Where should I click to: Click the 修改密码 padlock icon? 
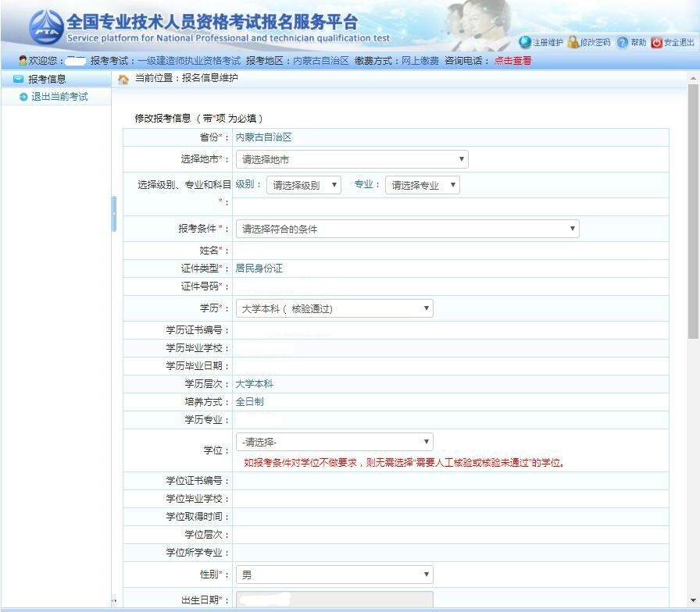(x=573, y=42)
